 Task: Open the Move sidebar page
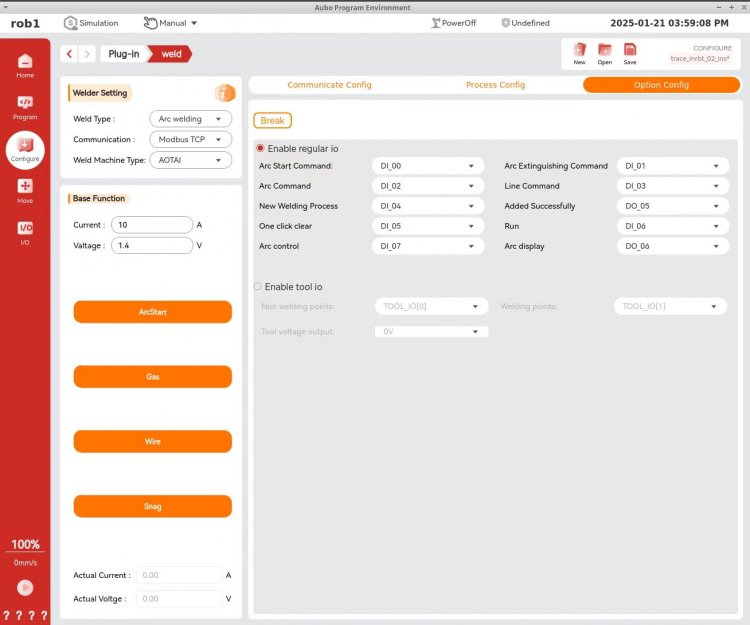(x=25, y=191)
